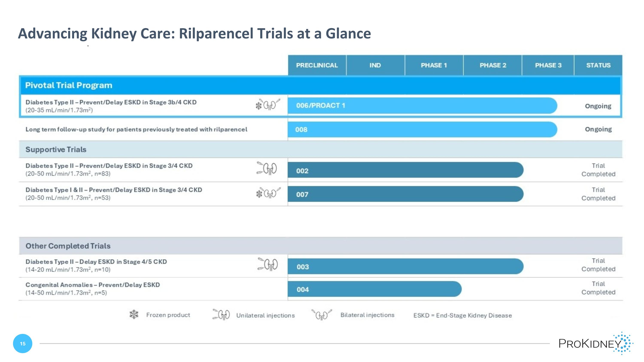Click the 008 follow-up study bar
Viewport: 644px width, 362px height.
point(422,129)
